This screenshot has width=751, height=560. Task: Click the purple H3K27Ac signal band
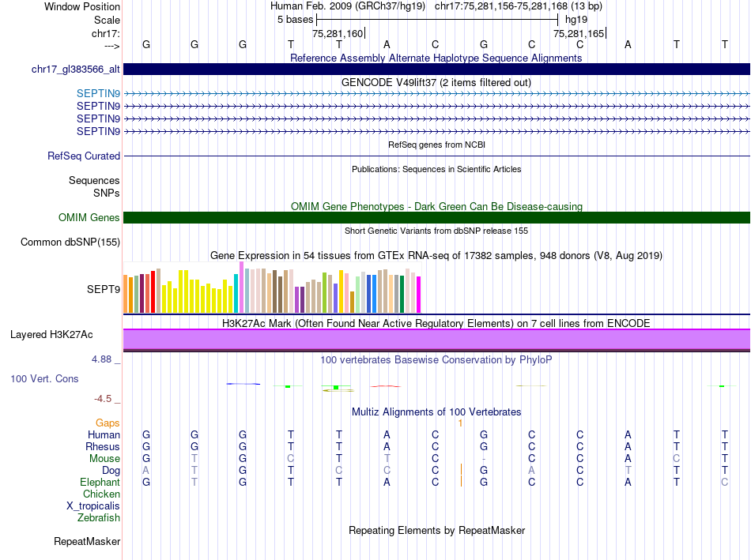[436, 339]
